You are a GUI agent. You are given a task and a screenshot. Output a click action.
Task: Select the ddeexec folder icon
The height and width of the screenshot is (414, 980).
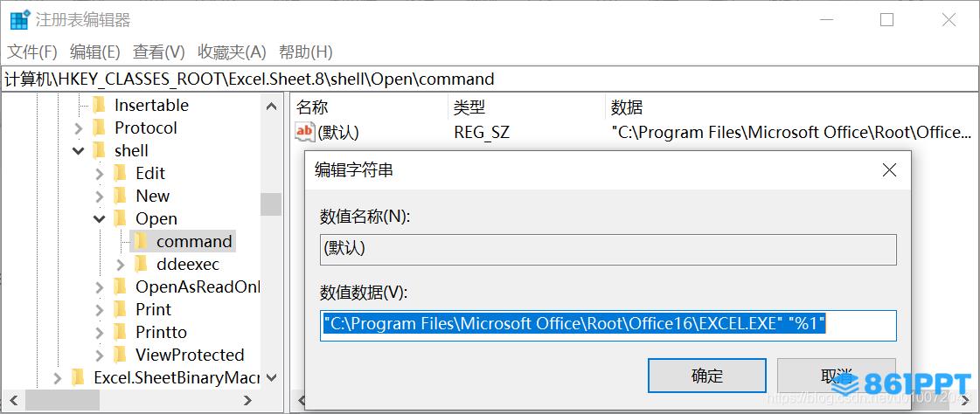coord(141,264)
